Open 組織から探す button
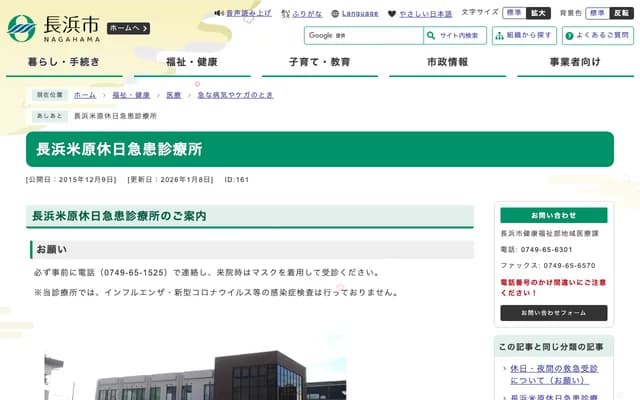Viewport: 640px width, 400px height. pos(524,36)
